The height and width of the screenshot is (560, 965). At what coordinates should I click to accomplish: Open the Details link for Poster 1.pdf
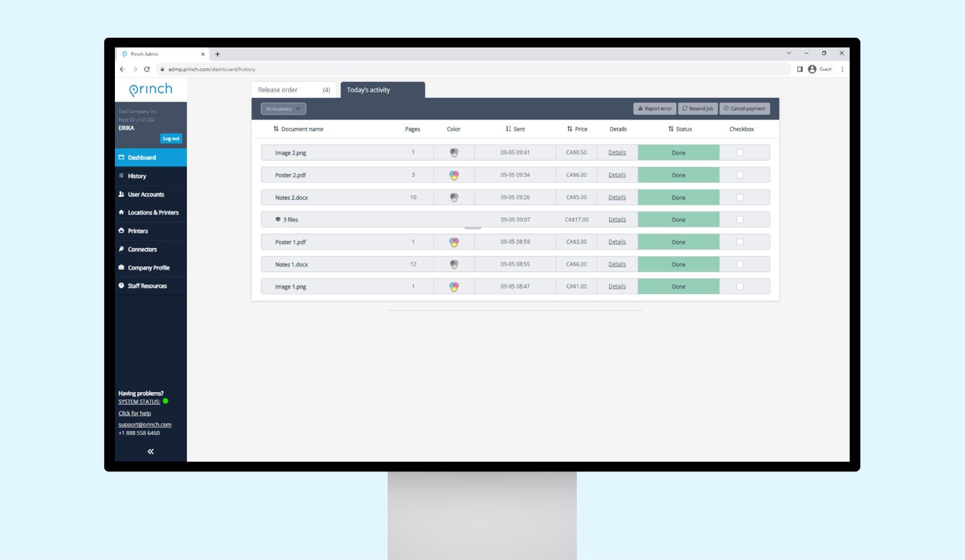(x=617, y=242)
